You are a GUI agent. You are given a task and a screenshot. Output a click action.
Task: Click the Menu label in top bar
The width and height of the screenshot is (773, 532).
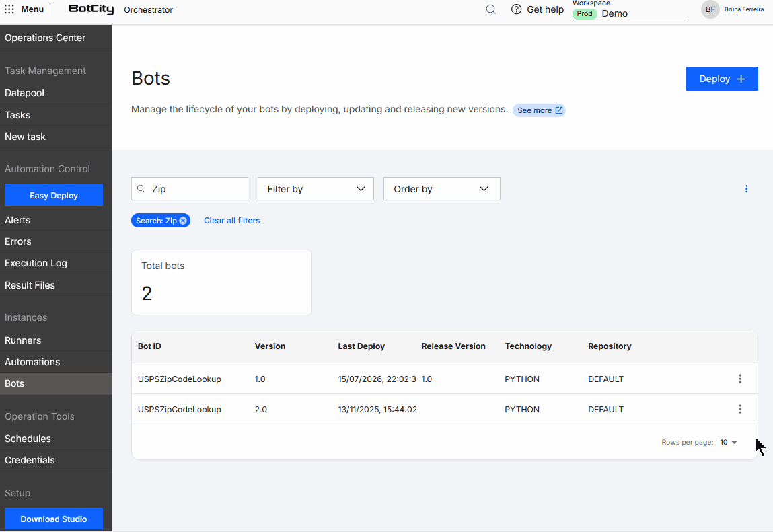(x=32, y=9)
